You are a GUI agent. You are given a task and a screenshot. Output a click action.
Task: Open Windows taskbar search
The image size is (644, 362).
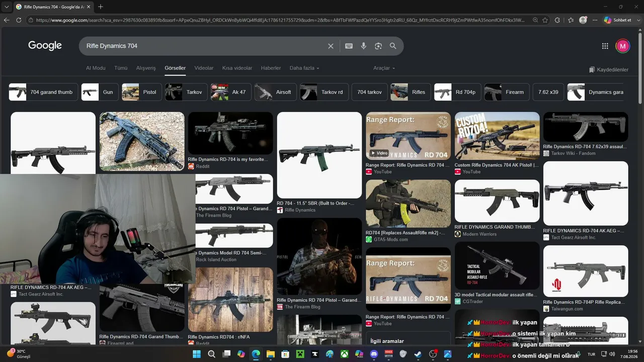(x=212, y=354)
